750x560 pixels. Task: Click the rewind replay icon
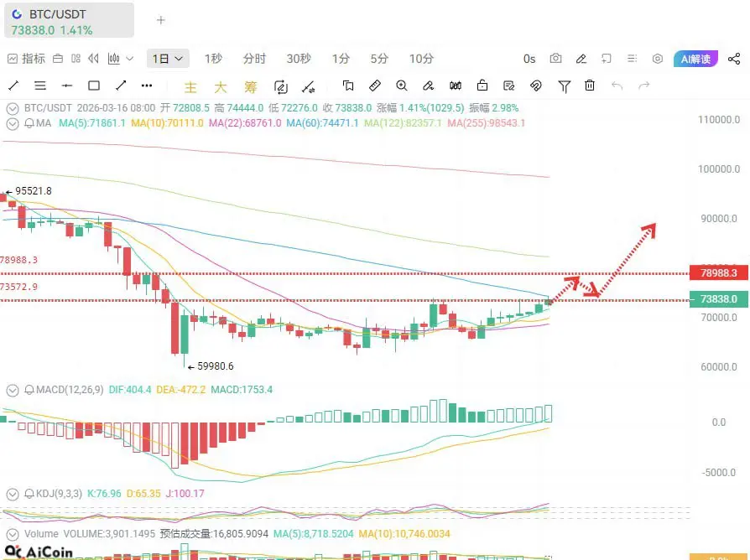(94, 59)
